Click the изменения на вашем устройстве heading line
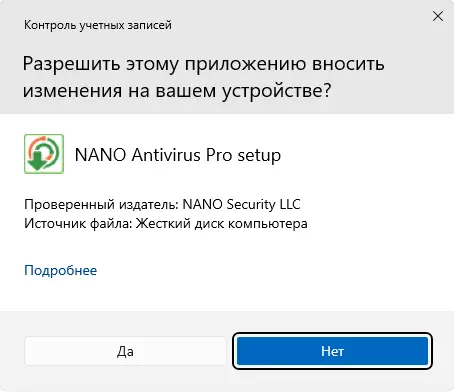This screenshot has width=454, height=392. pyautogui.click(x=177, y=91)
